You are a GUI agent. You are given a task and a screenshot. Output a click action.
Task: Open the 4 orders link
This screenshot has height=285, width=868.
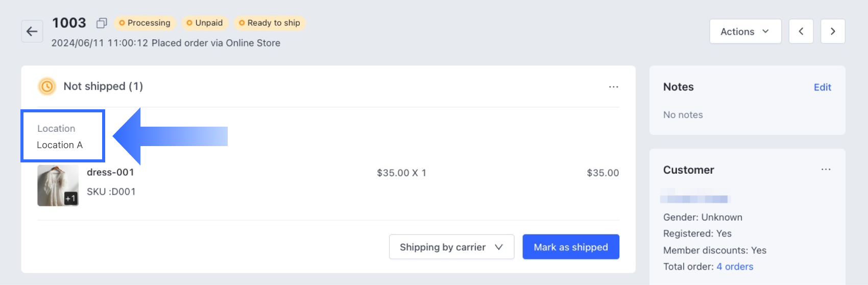[735, 267]
